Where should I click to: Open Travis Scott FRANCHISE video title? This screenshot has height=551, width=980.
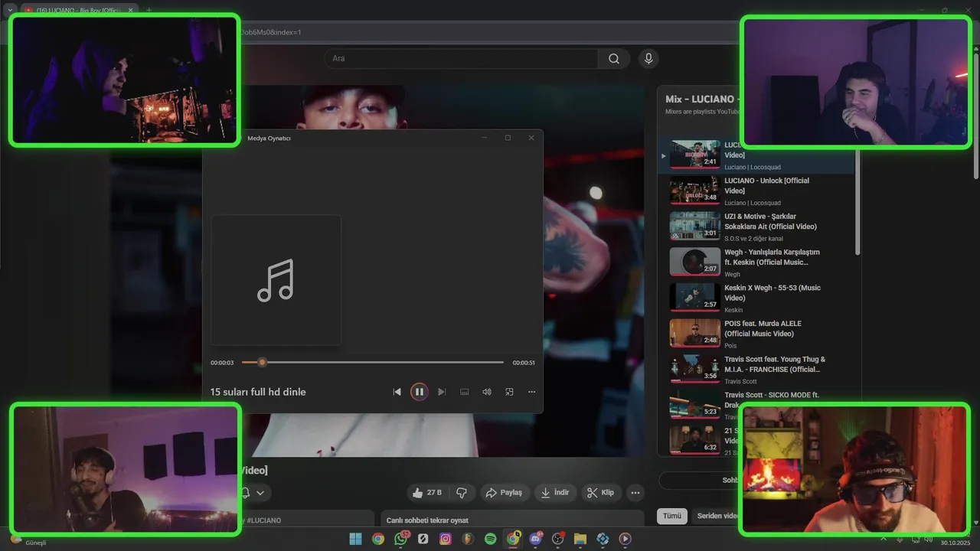[x=775, y=364]
